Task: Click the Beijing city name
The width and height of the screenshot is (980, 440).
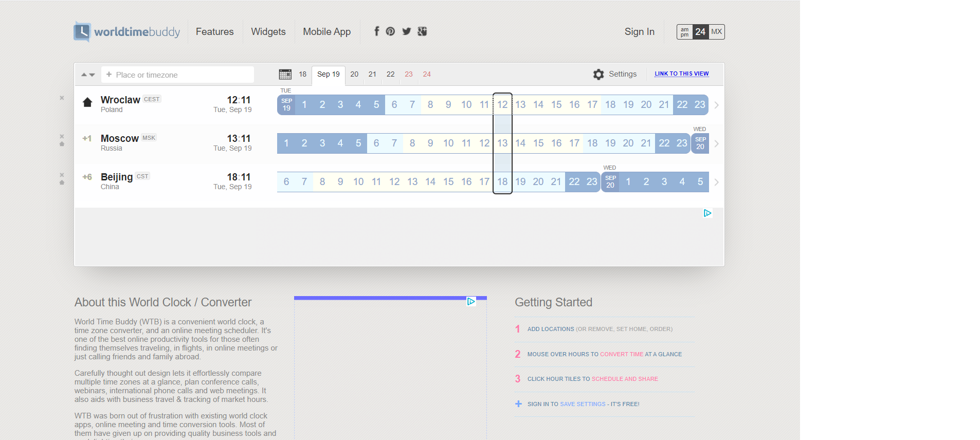Action: [117, 177]
